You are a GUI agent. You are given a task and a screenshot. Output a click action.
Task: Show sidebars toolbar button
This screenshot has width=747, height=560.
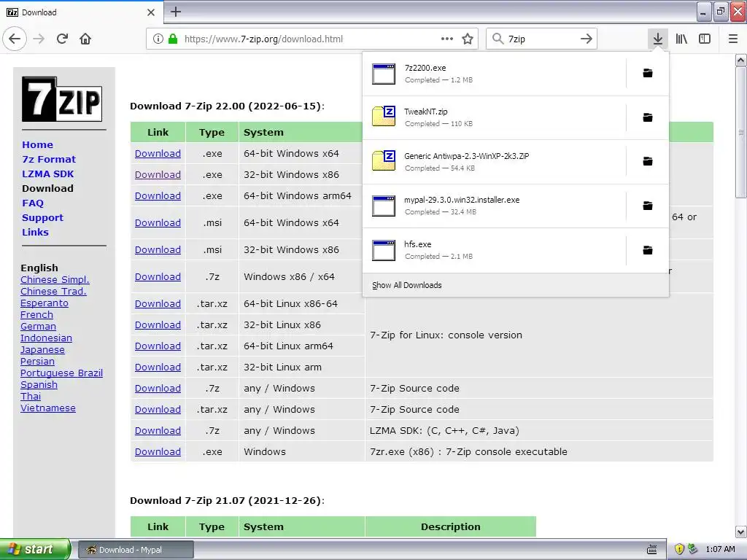point(705,39)
